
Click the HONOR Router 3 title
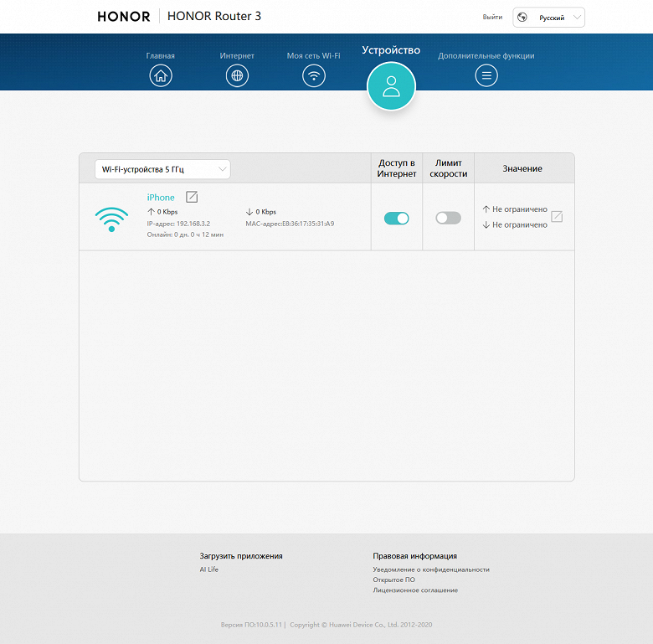click(x=214, y=16)
